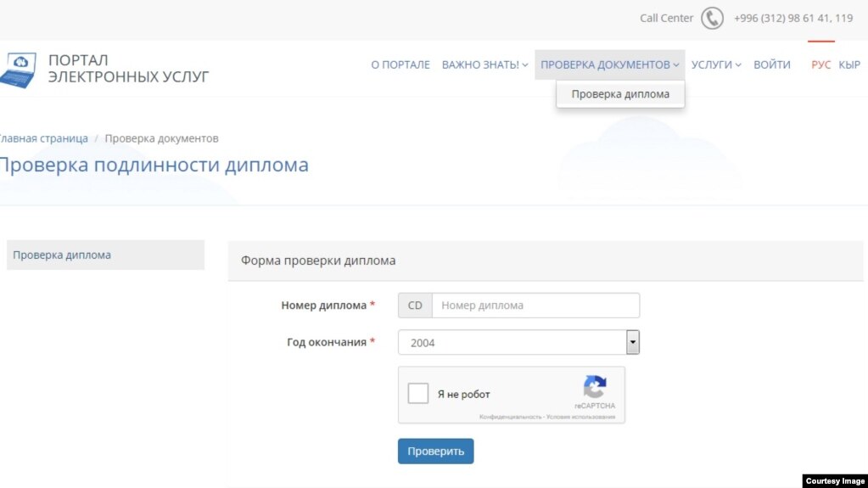Click the "Проверить" button
This screenshot has width=868, height=488.
pos(435,452)
